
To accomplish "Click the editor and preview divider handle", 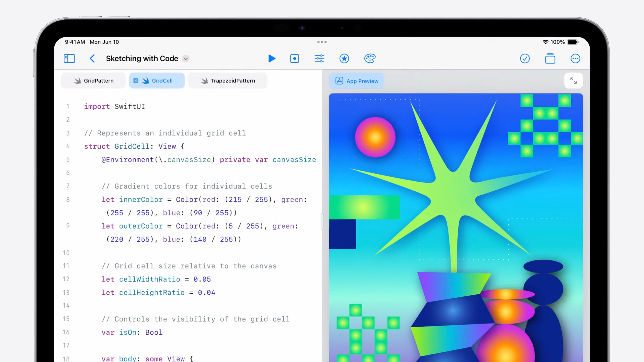I will tap(322, 221).
